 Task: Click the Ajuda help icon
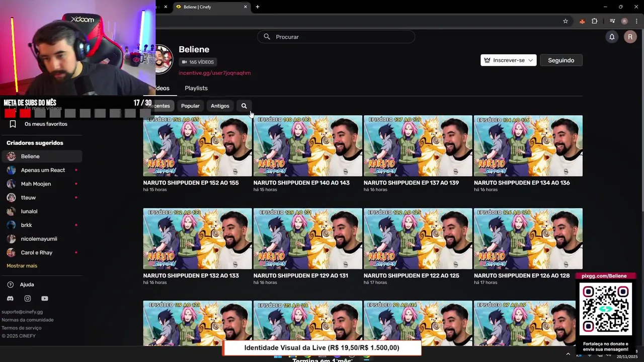(x=10, y=285)
